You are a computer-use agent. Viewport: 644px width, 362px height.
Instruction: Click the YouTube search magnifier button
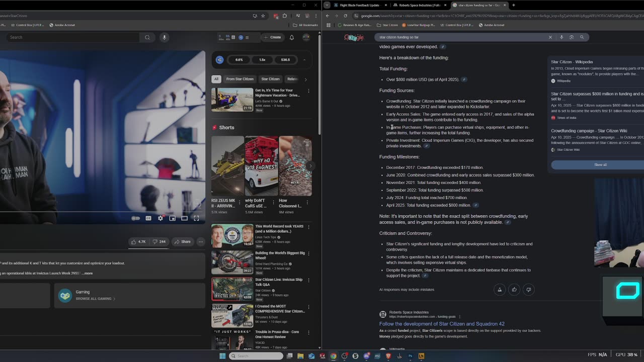pos(147,37)
